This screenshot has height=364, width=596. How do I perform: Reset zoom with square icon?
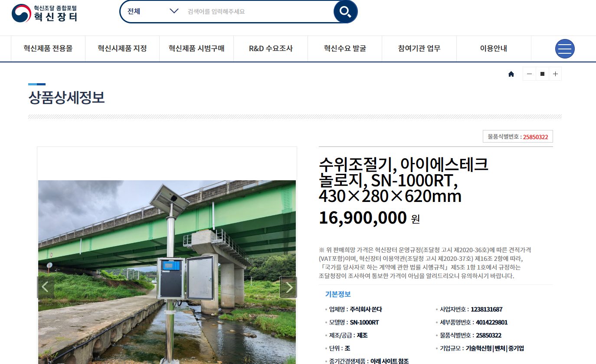click(x=542, y=74)
